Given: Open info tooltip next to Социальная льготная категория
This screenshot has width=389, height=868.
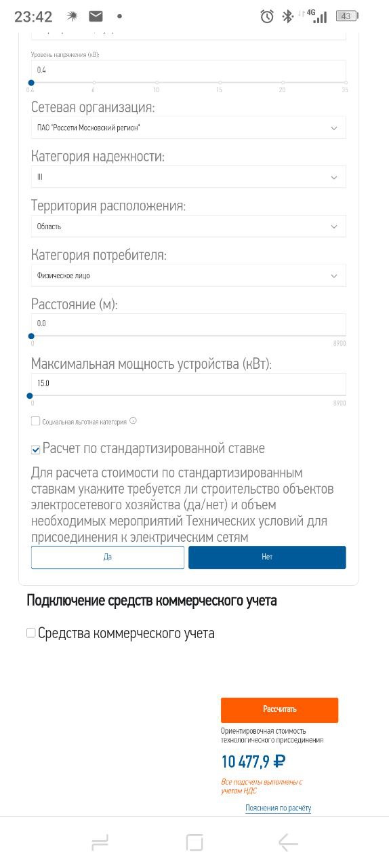Looking at the screenshot, I should click(x=133, y=420).
